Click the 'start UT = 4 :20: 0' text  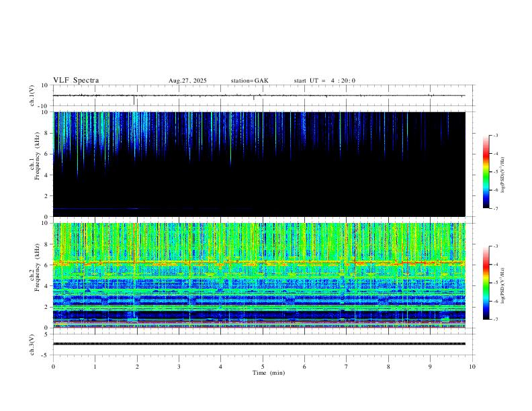[x=324, y=81]
